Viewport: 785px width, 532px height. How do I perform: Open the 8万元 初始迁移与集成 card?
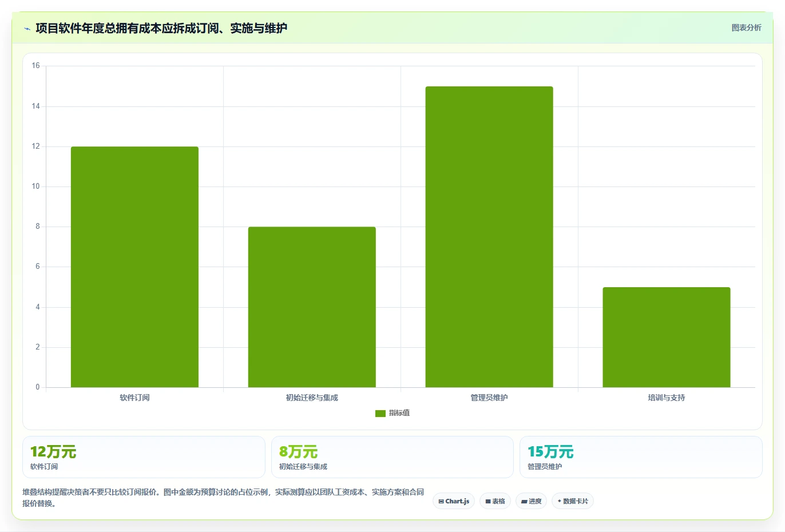(x=392, y=457)
